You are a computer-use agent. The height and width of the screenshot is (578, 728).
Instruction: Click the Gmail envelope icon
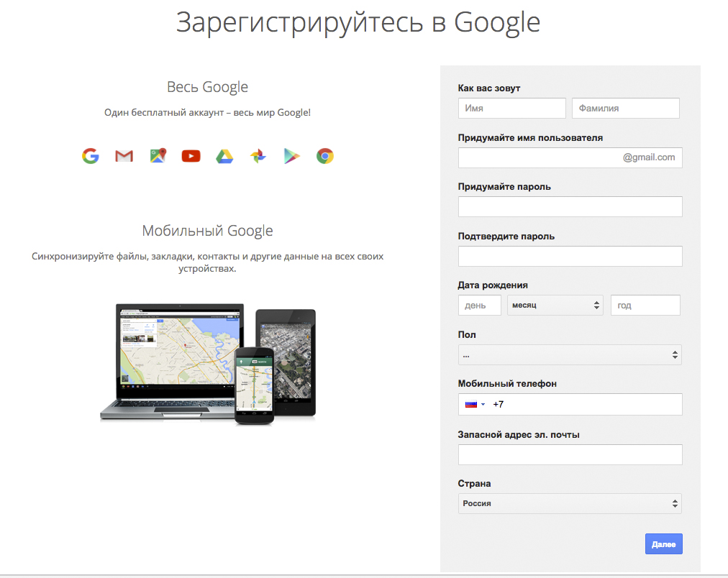point(124,156)
